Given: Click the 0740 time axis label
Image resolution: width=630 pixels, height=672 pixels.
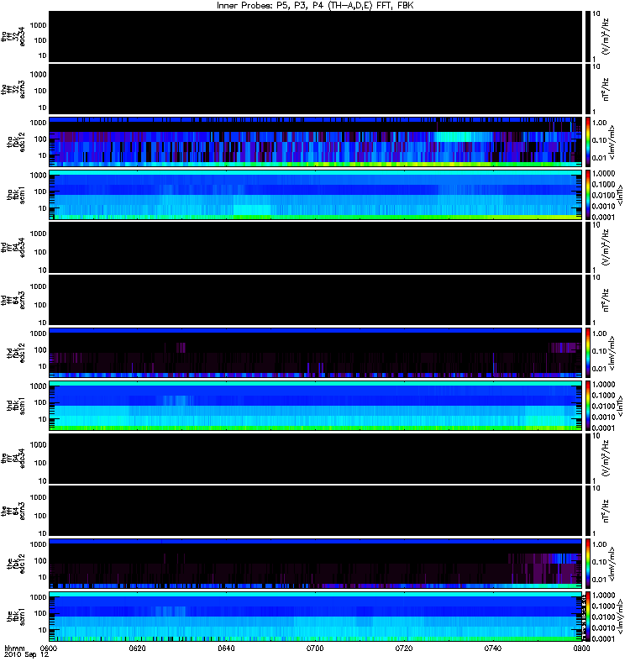Looking at the screenshot, I should (x=493, y=648).
